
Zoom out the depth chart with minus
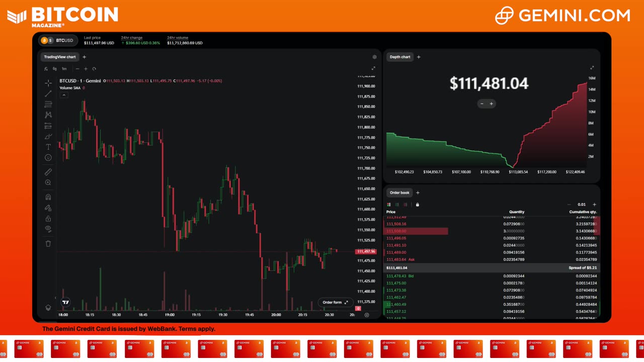(482, 104)
